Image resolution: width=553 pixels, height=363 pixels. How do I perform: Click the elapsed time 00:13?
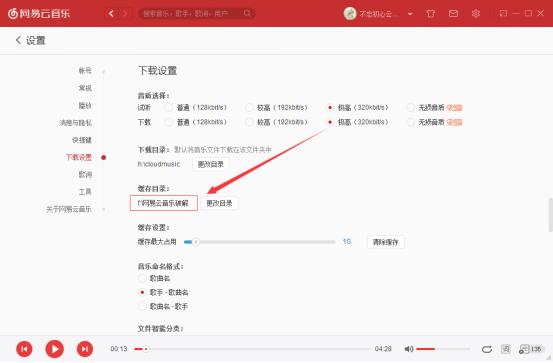119,349
